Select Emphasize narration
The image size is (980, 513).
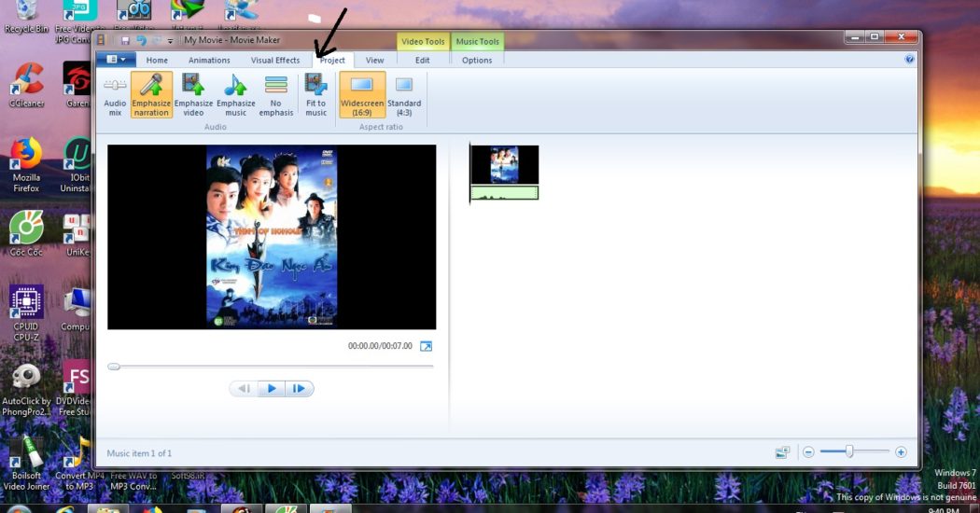[x=151, y=95]
